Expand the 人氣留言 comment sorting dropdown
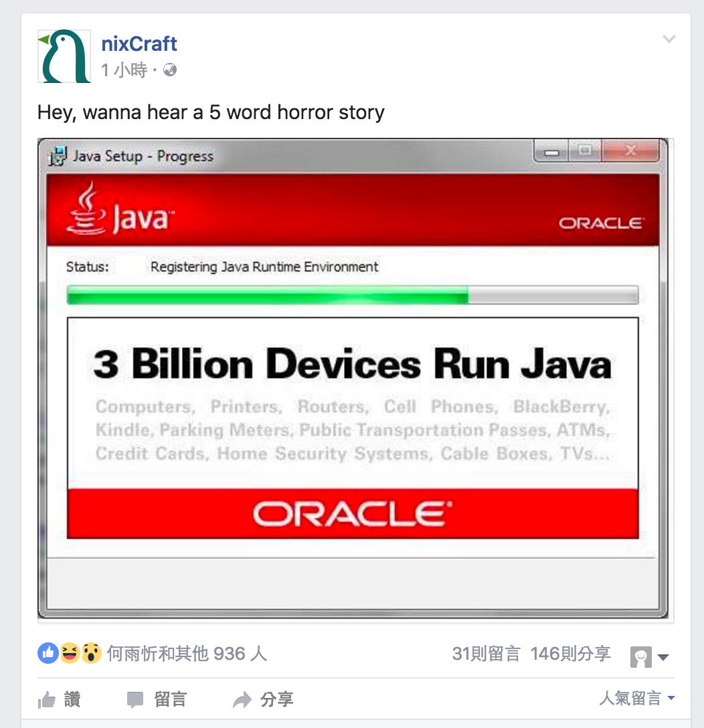 636,698
